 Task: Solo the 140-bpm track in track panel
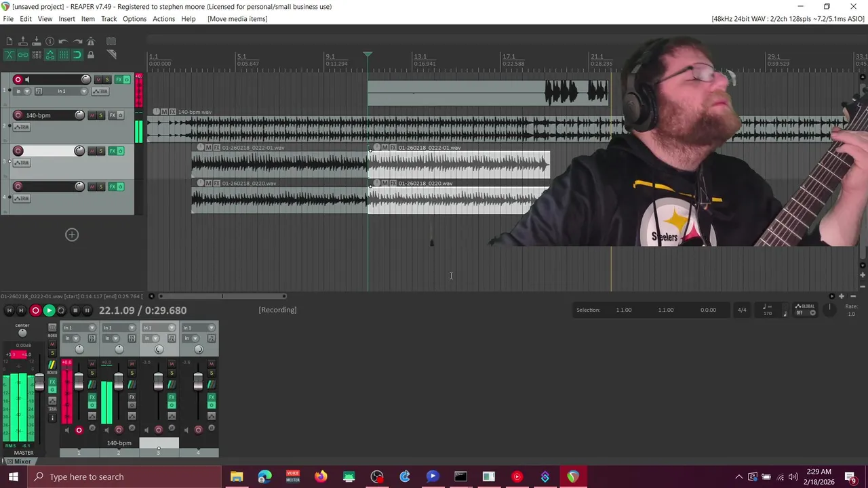click(x=101, y=115)
